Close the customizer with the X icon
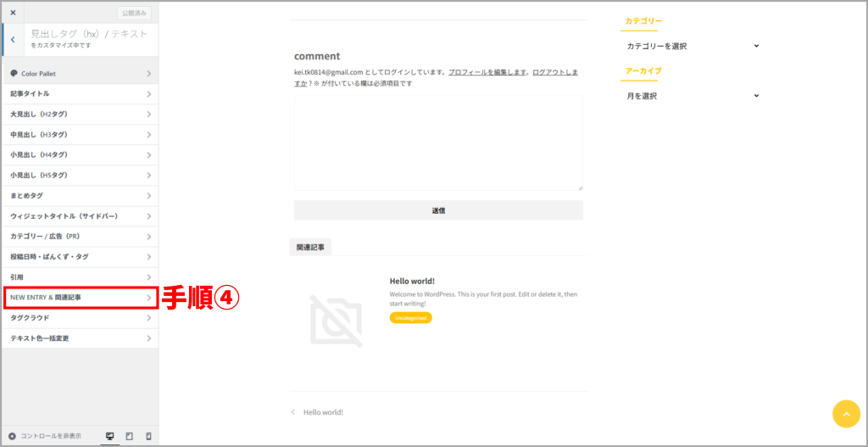 point(13,13)
